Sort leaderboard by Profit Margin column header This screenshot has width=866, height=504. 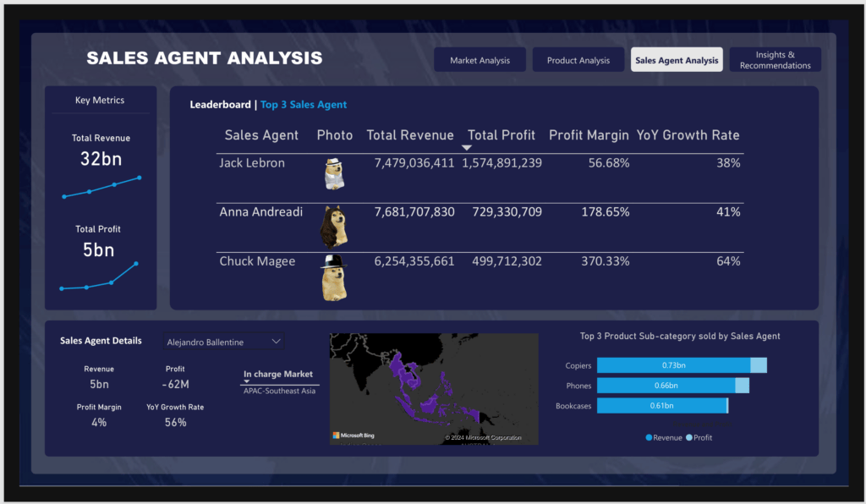(x=589, y=135)
